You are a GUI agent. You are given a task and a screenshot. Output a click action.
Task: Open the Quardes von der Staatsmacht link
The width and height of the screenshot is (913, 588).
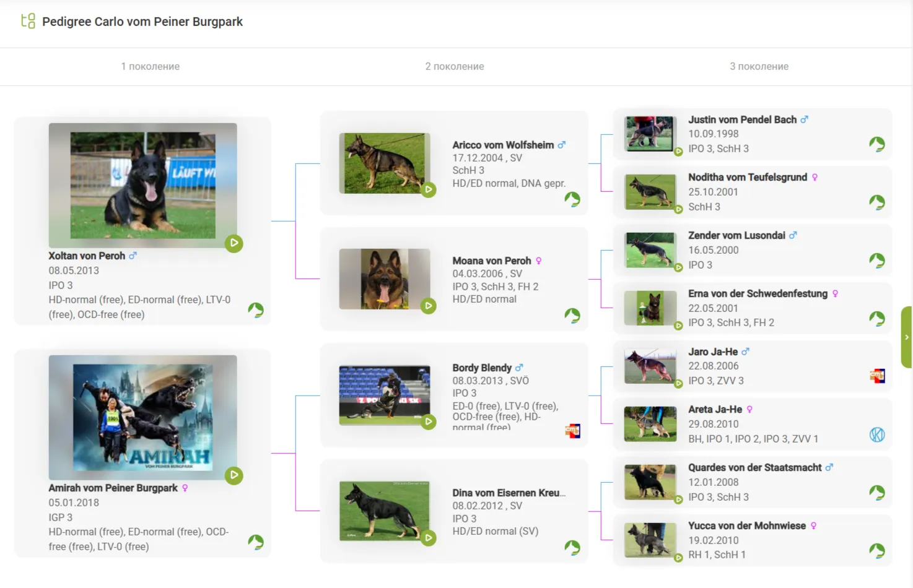754,467
